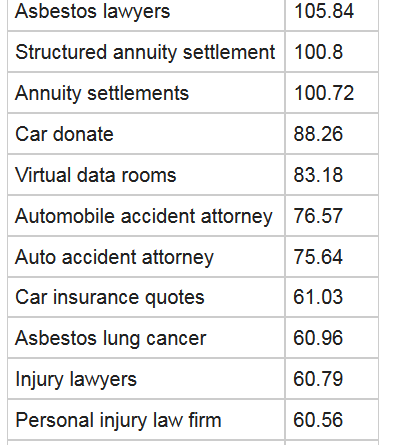Select the Personal injury law firm cell
The width and height of the screenshot is (394, 445).
(146, 420)
